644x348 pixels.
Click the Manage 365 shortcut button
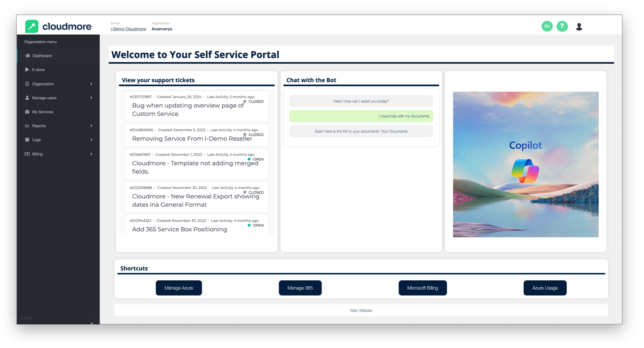pyautogui.click(x=300, y=288)
